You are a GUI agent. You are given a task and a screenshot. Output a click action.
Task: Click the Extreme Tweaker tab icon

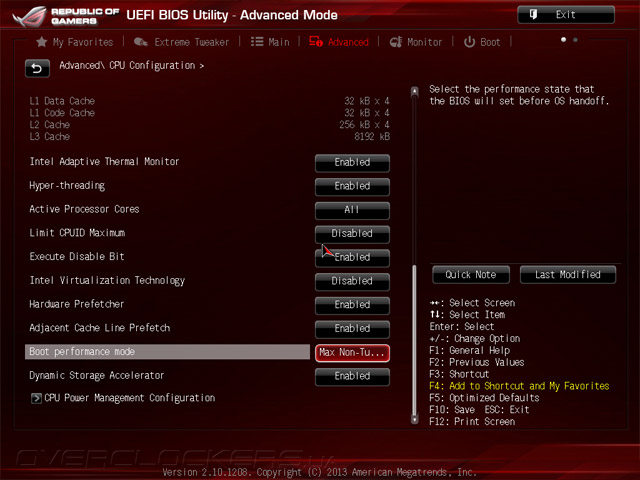[141, 42]
